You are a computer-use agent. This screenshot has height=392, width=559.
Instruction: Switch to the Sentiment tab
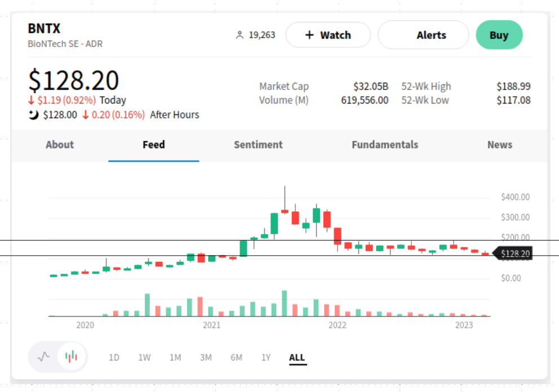tap(258, 145)
